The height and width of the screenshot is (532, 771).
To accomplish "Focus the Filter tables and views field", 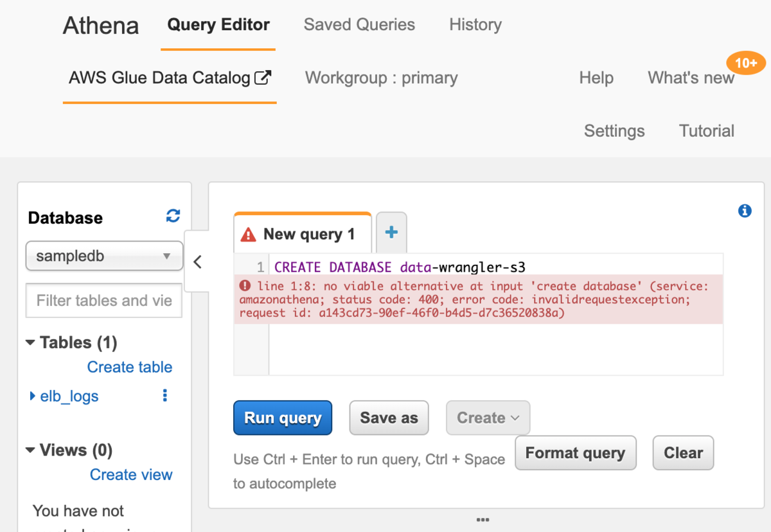I will 104,301.
